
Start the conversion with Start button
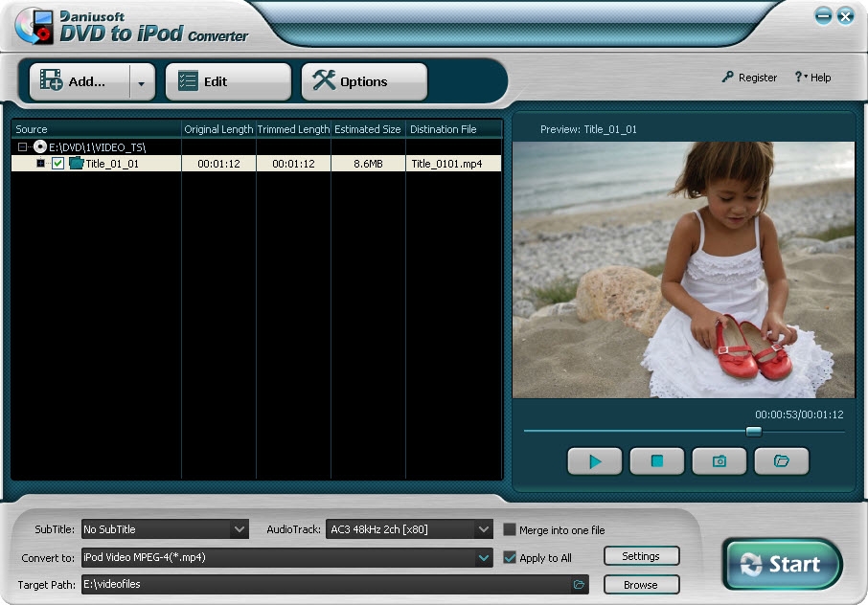tap(783, 565)
